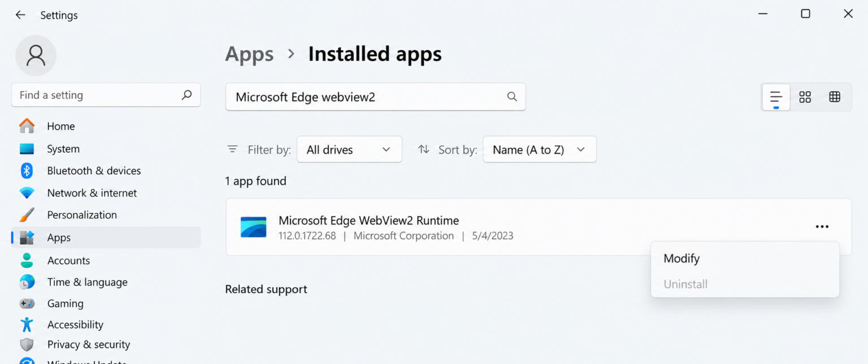Click the Microsoft Corporation publisher text
868x364 pixels.
[403, 236]
